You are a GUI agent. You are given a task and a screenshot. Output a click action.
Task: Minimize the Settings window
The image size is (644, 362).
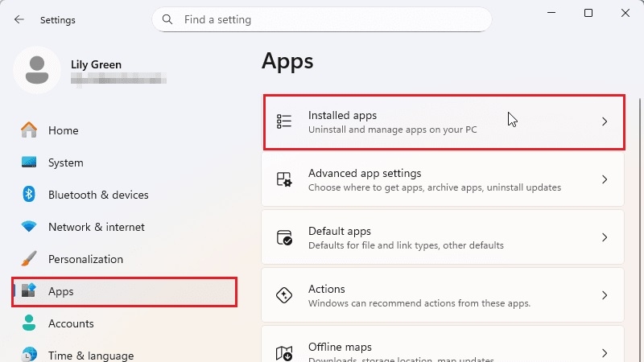tap(551, 13)
